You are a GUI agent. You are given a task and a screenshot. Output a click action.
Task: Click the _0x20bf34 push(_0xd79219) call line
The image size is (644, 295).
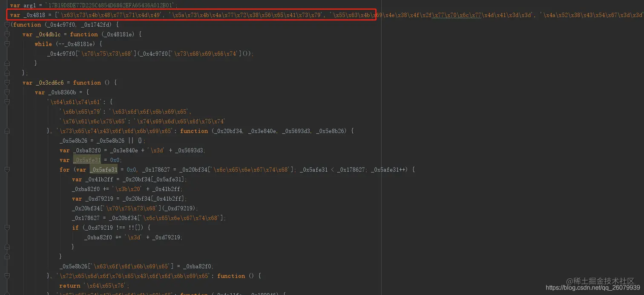pyautogui.click(x=135, y=208)
